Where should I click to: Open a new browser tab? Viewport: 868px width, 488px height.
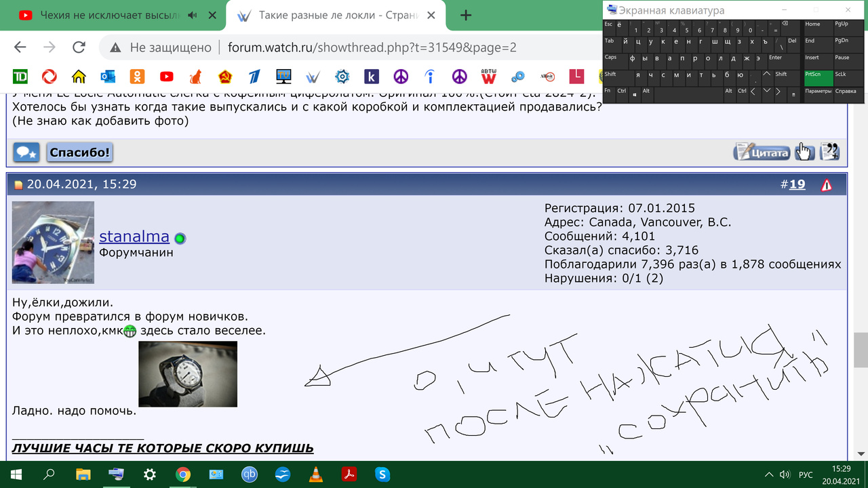466,15
